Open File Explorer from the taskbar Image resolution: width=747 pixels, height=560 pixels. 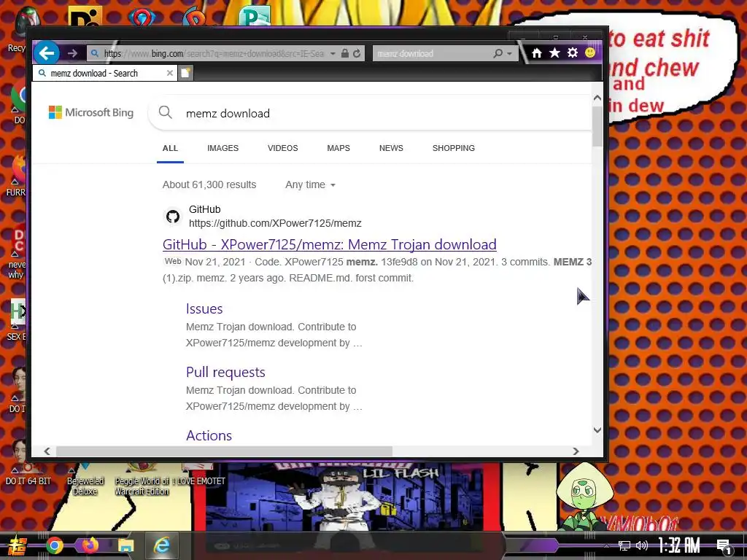click(125, 545)
